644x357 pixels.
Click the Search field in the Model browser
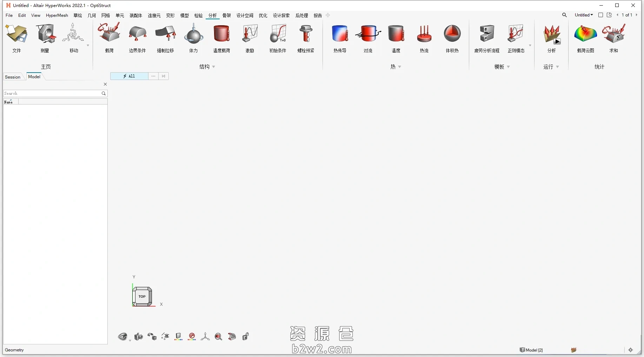(52, 93)
